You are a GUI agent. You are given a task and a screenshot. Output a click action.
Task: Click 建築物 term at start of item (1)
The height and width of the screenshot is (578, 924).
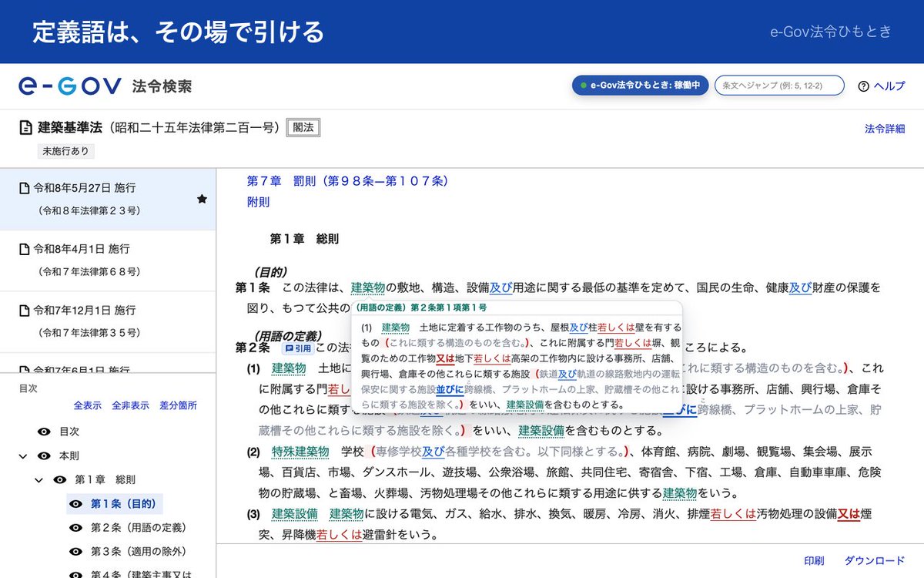pos(289,368)
